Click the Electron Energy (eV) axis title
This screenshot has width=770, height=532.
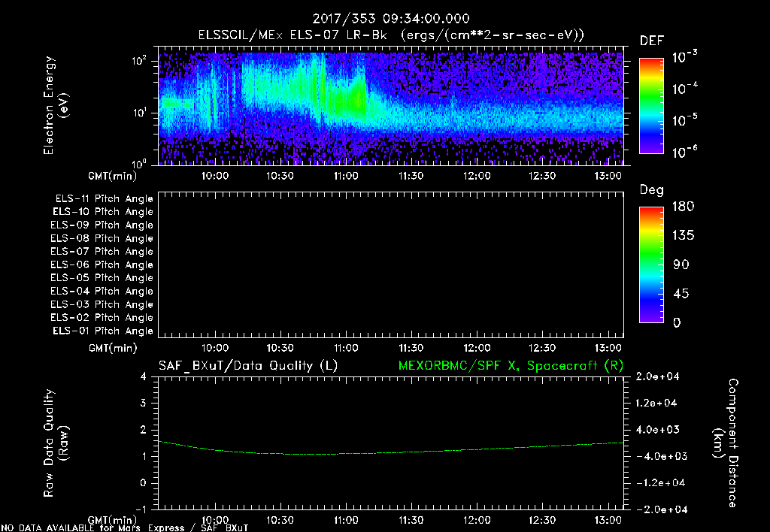pos(56,105)
